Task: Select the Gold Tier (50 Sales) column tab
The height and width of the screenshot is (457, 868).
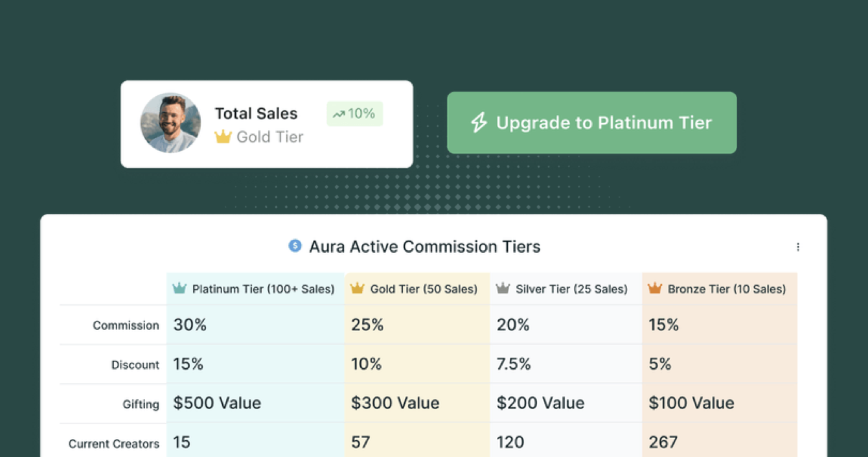Action: coord(417,288)
